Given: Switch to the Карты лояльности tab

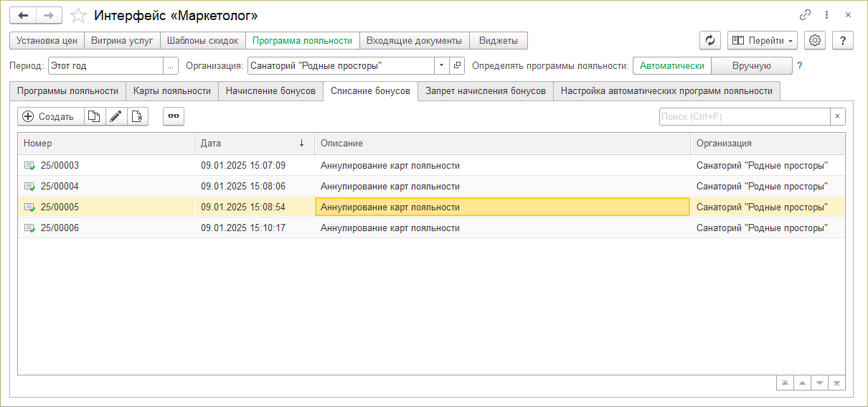Looking at the screenshot, I should [171, 91].
